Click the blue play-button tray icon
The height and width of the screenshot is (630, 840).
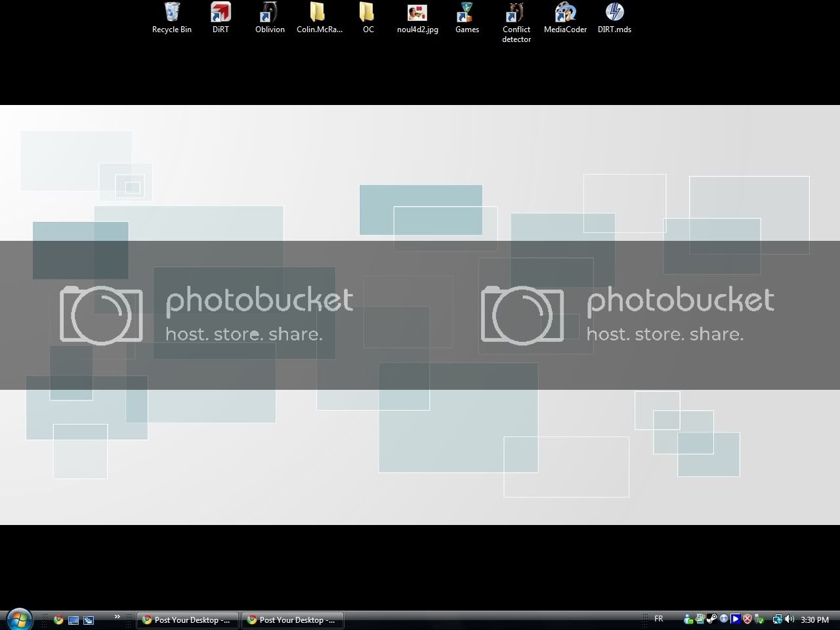point(736,619)
